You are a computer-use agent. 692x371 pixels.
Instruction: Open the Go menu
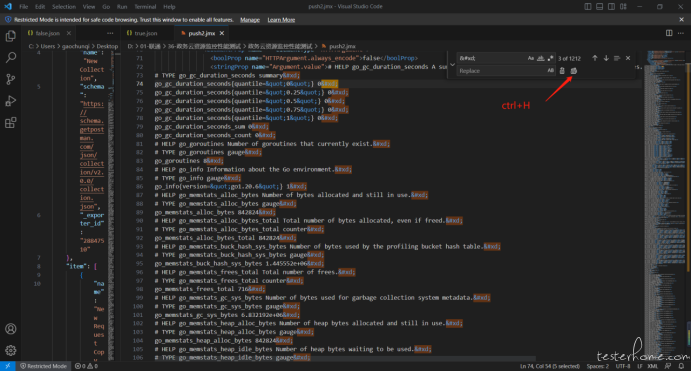click(106, 7)
